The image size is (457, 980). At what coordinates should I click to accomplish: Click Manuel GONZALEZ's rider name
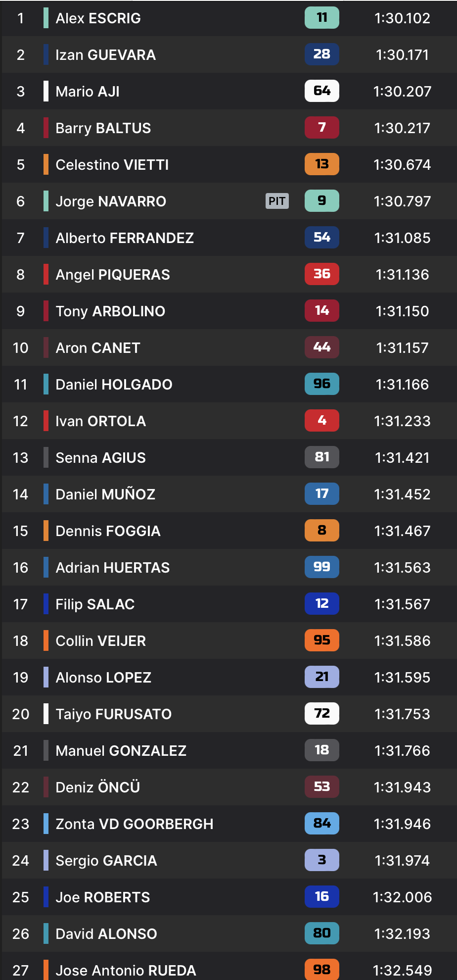tap(121, 750)
